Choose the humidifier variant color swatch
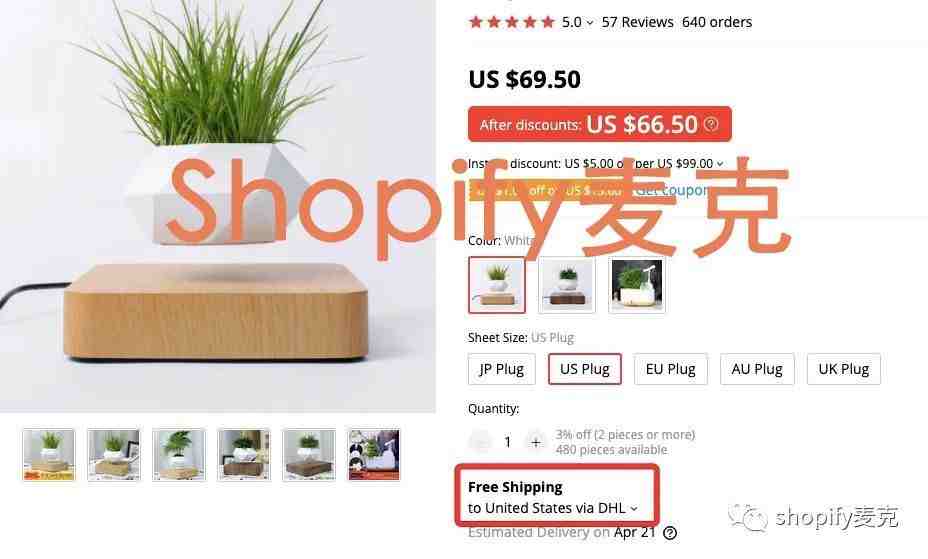The height and width of the screenshot is (559, 928). tap(637, 285)
